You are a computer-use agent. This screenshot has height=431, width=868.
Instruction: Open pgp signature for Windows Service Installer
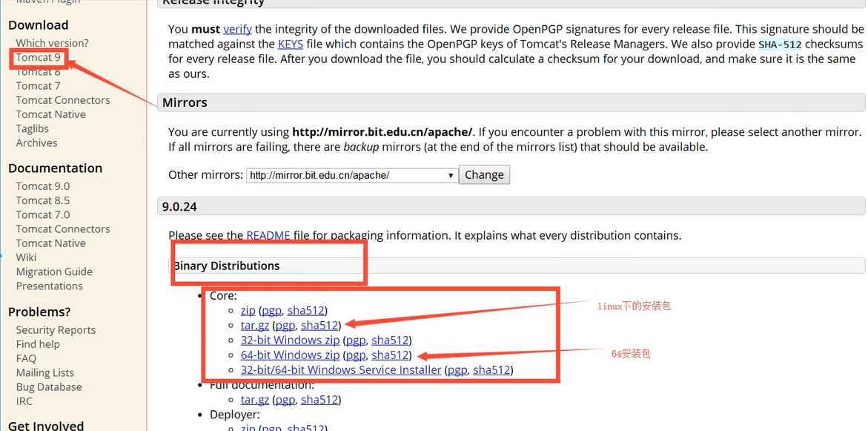pyautogui.click(x=457, y=369)
